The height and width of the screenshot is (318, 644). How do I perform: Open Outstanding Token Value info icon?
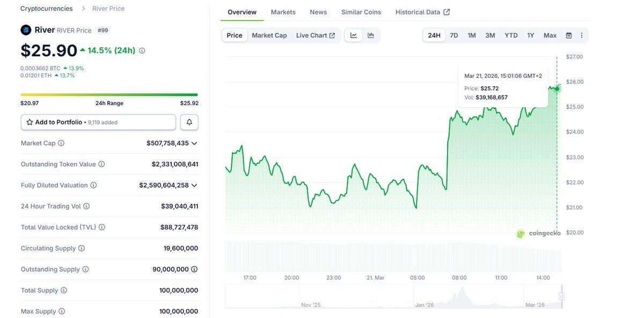click(101, 164)
